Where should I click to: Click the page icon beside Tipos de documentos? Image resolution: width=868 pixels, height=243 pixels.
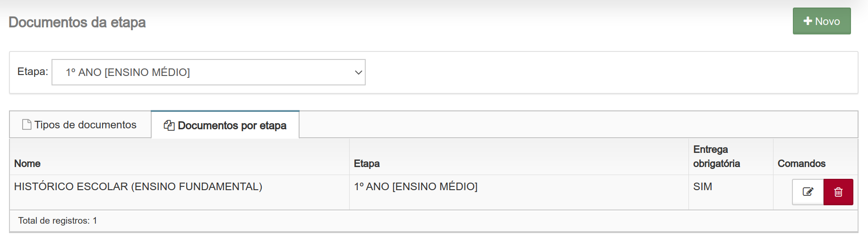27,125
